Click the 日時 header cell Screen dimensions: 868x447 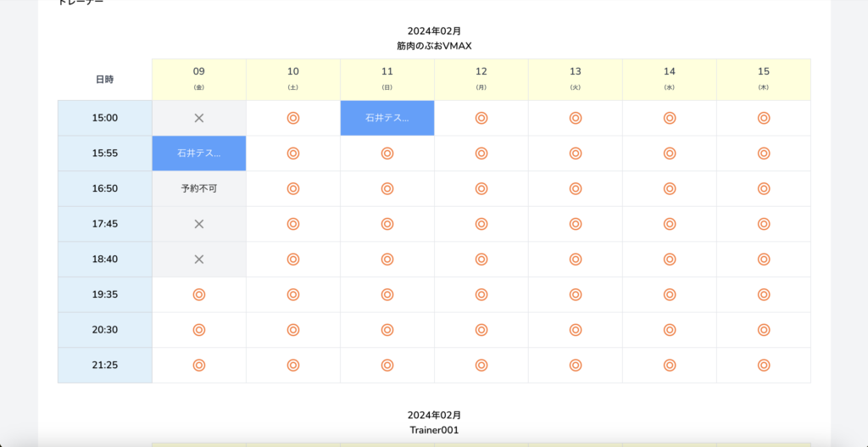point(105,79)
